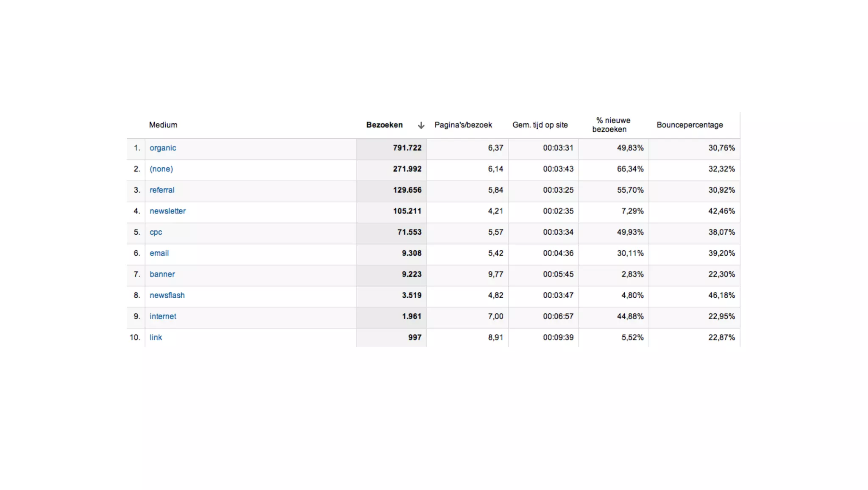This screenshot has width=868, height=490.
Task: Sort by the Bezoeken column header
Action: [x=384, y=125]
